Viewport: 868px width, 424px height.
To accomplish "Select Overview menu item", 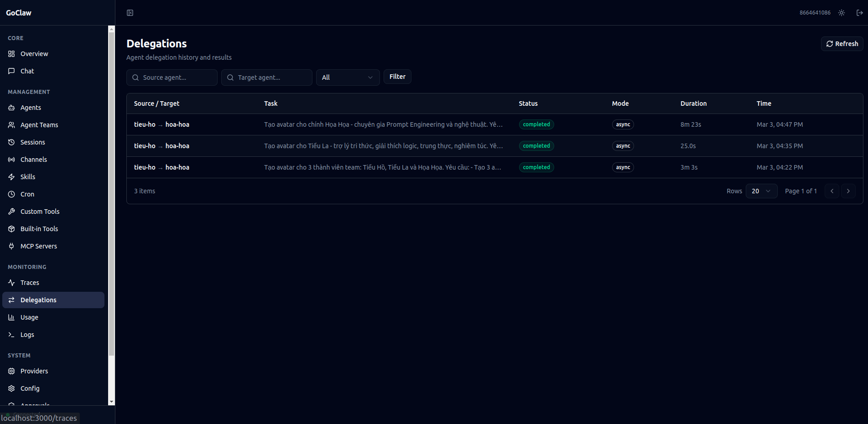I will tap(34, 54).
